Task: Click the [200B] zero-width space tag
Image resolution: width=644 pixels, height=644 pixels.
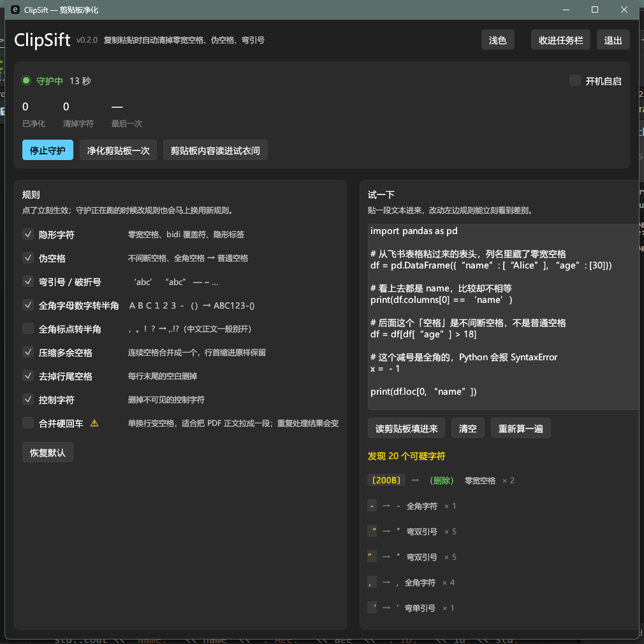Action: coord(386,480)
